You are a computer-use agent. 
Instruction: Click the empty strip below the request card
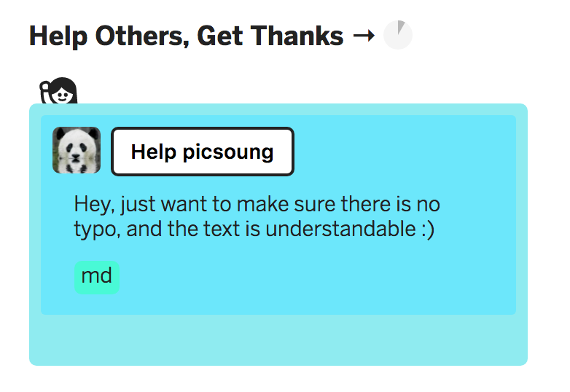[278, 340]
